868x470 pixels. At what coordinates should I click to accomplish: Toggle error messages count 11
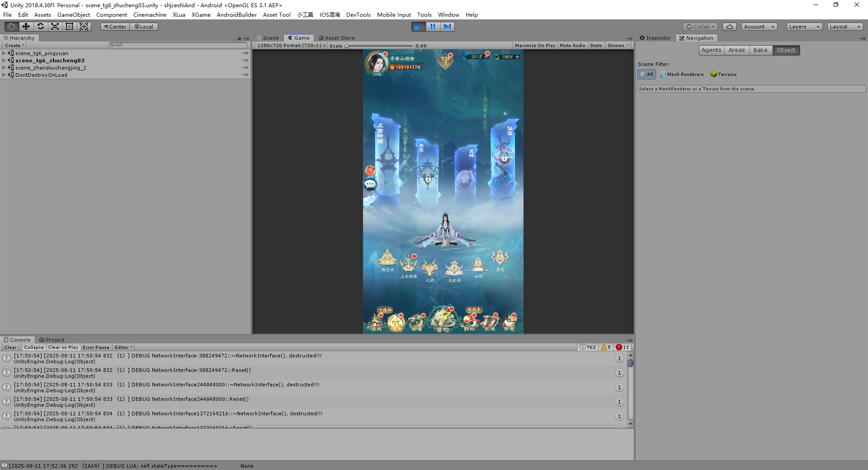[x=623, y=347]
